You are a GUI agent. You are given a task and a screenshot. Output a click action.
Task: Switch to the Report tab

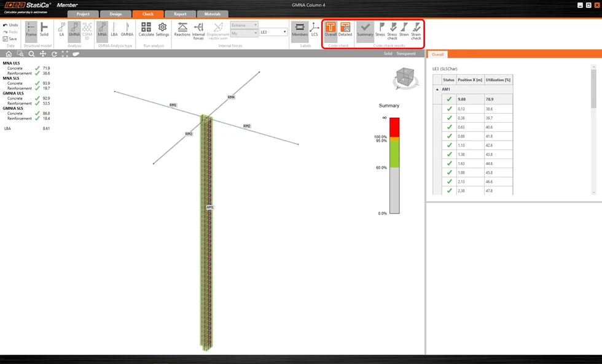coord(180,14)
